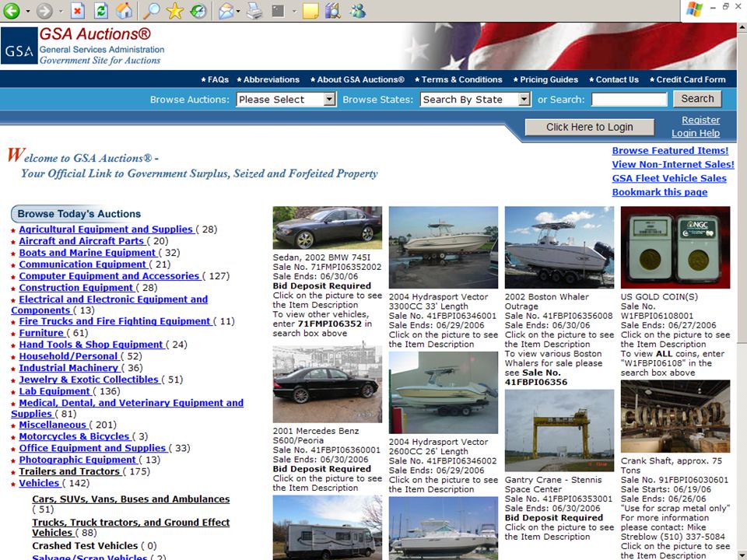This screenshot has height=560, width=747.
Task: Click the Hydrasport Vector 3300CC boat photo
Action: coord(444,247)
